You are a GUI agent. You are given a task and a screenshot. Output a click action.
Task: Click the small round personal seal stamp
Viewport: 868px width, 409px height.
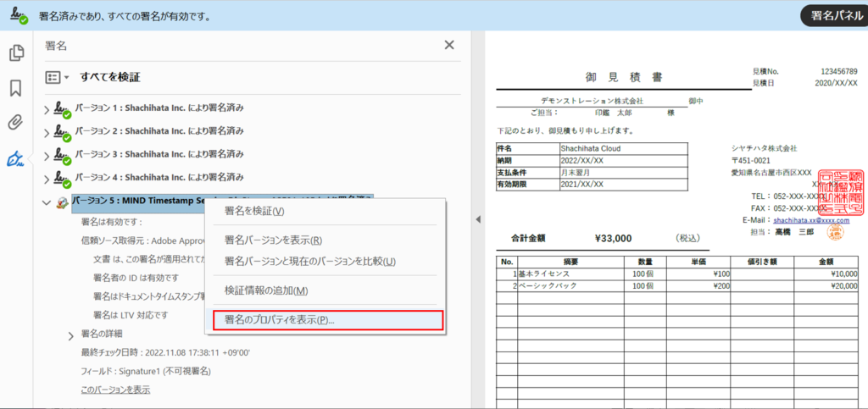tap(834, 231)
